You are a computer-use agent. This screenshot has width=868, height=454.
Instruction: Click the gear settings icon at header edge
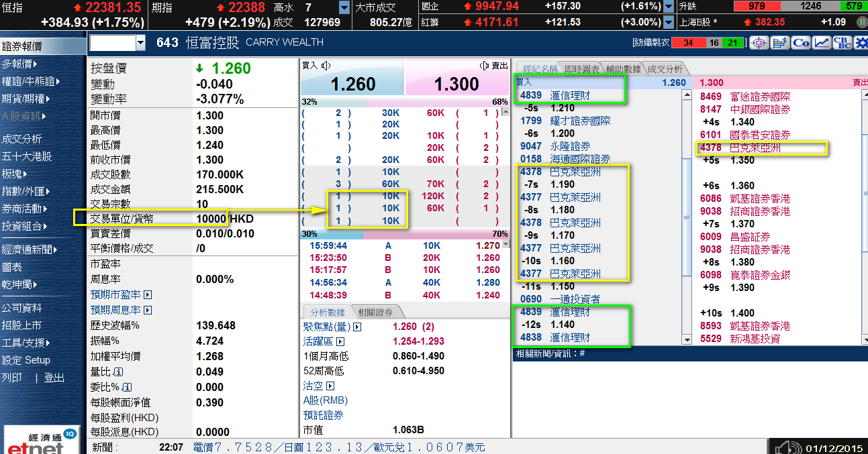click(x=860, y=43)
